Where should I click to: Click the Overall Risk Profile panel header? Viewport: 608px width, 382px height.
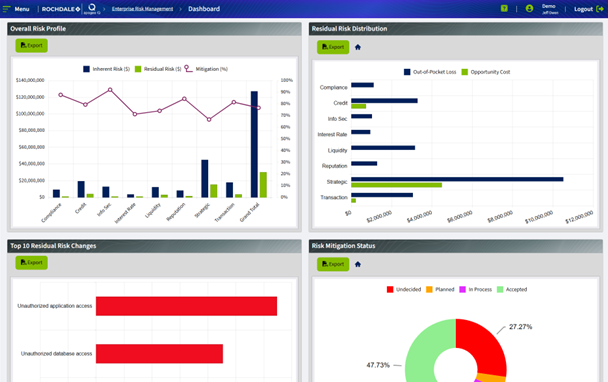pos(154,29)
